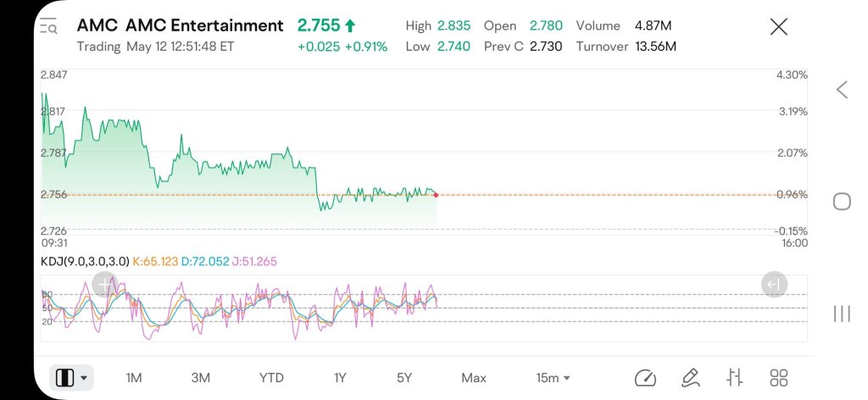Image resolution: width=868 pixels, height=400 pixels.
Task: Open the stock search list icon
Action: tap(48, 26)
